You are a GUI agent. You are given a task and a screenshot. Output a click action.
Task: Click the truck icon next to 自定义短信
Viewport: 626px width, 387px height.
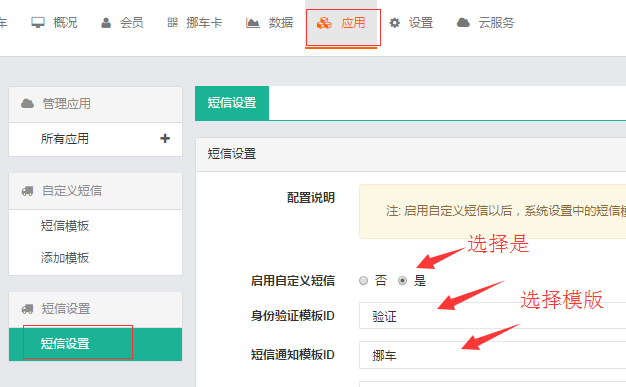[28, 191]
